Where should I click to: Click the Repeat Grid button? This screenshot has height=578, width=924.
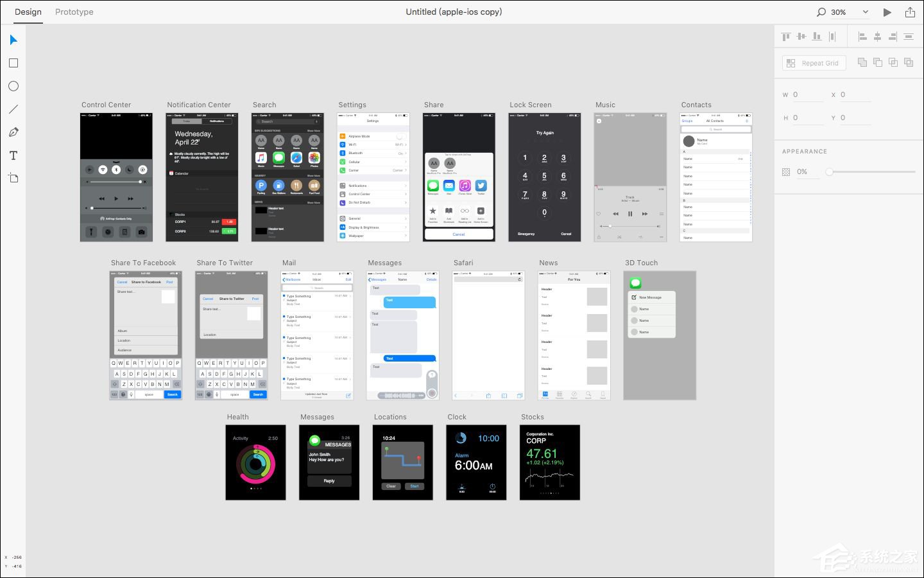tap(814, 63)
